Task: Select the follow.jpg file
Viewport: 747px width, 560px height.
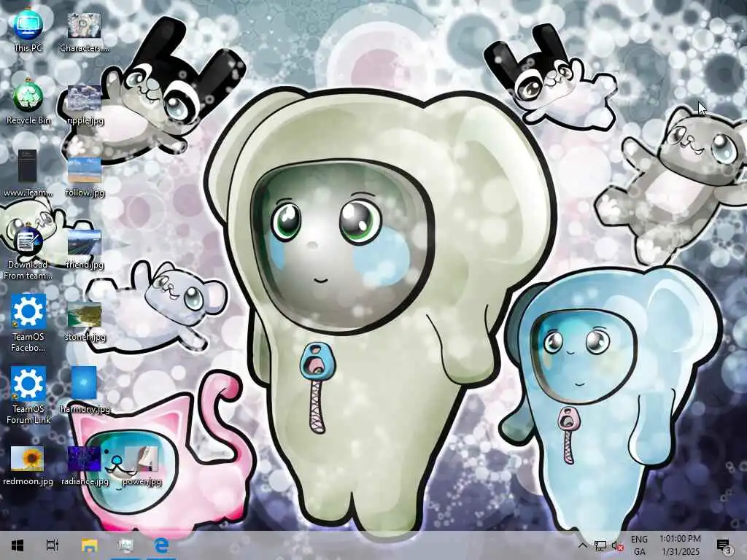Action: [85, 176]
